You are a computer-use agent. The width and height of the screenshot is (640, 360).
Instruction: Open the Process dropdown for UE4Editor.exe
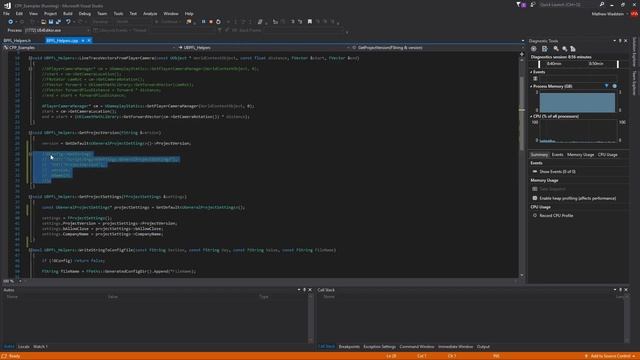88,30
